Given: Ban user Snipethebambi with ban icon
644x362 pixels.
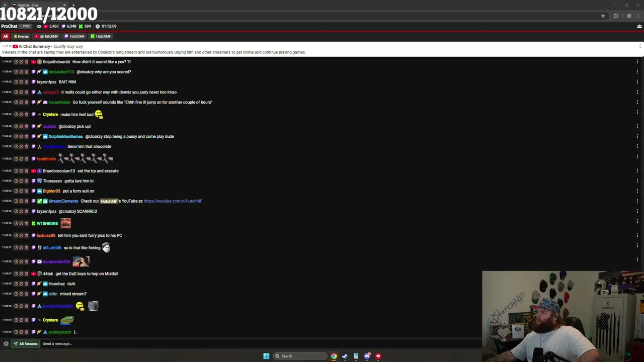Looking at the screenshot, I should 21,62.
